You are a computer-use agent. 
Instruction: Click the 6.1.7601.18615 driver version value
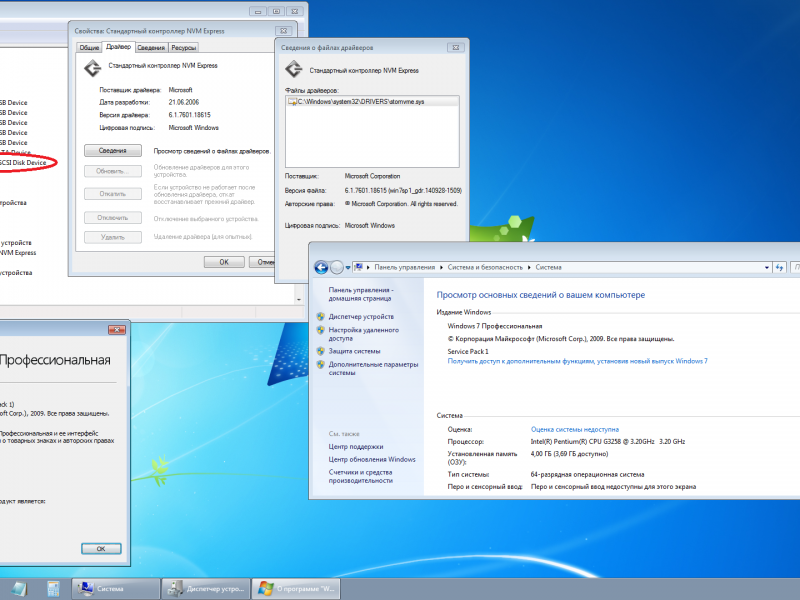tap(189, 115)
